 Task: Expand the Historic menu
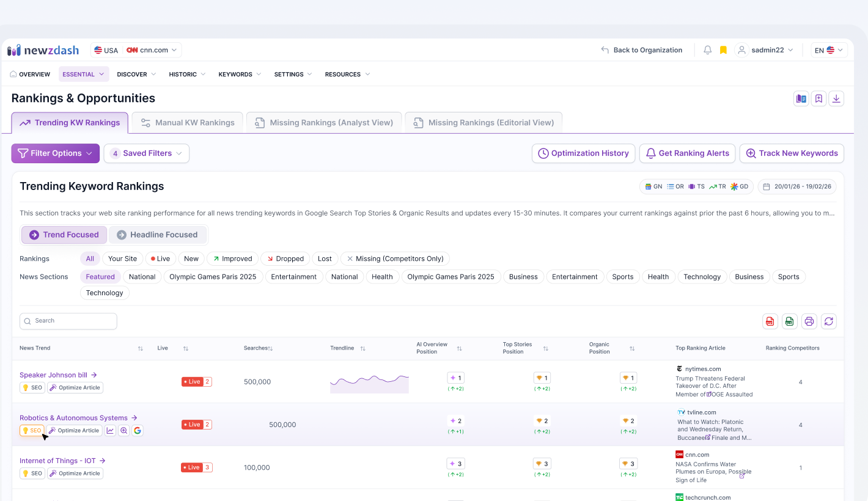point(188,75)
